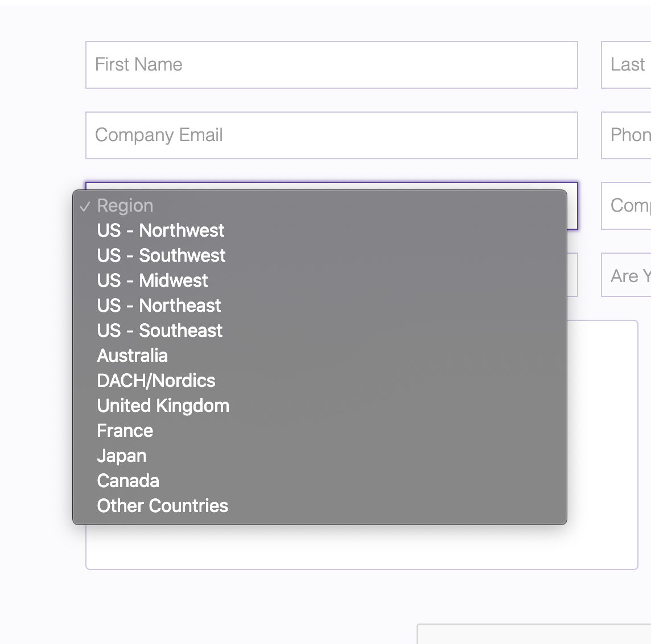Select US - Southwest in the dropdown

click(x=161, y=255)
